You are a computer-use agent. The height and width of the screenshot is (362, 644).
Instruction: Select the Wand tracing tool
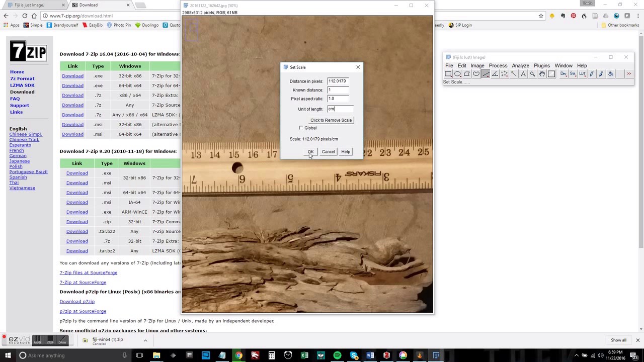[x=514, y=74]
